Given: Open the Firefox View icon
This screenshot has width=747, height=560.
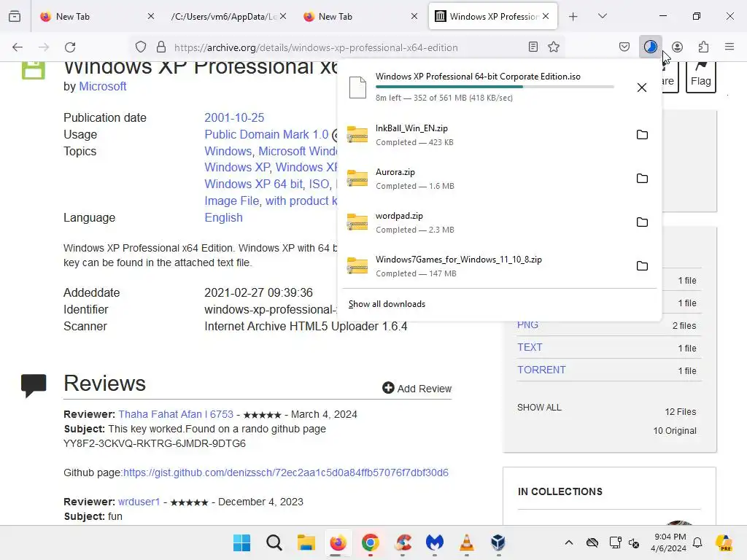Looking at the screenshot, I should coord(15,16).
